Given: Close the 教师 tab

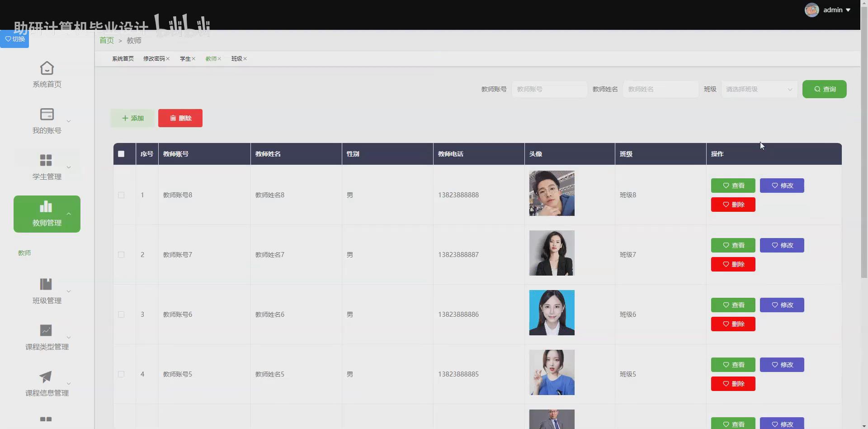Looking at the screenshot, I should (219, 59).
